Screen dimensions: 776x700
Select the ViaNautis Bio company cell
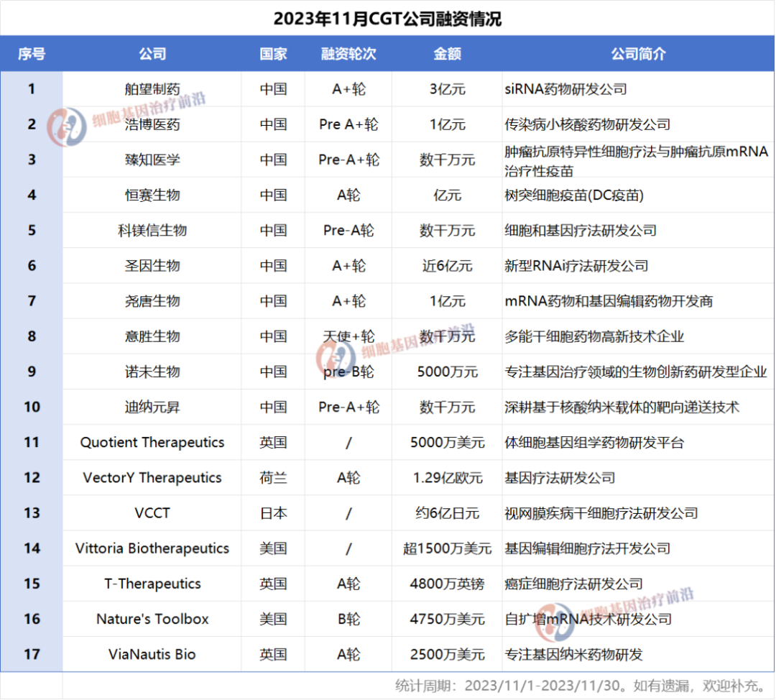(152, 654)
